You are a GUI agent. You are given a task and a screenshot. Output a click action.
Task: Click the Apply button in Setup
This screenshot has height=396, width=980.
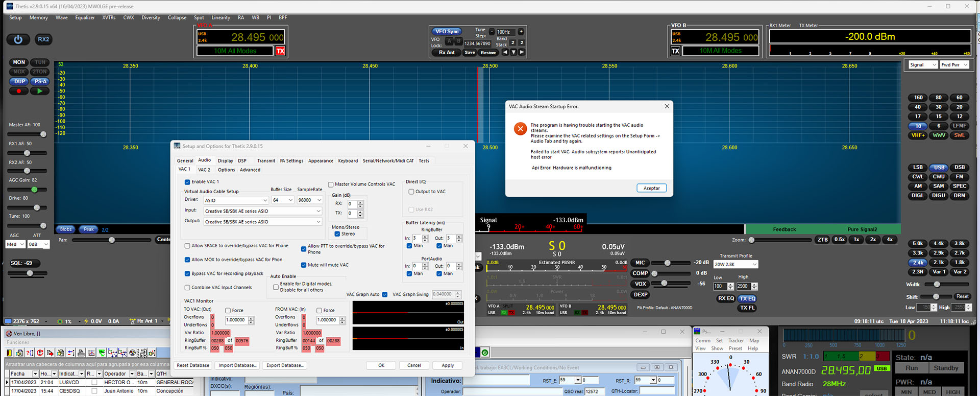pyautogui.click(x=448, y=365)
